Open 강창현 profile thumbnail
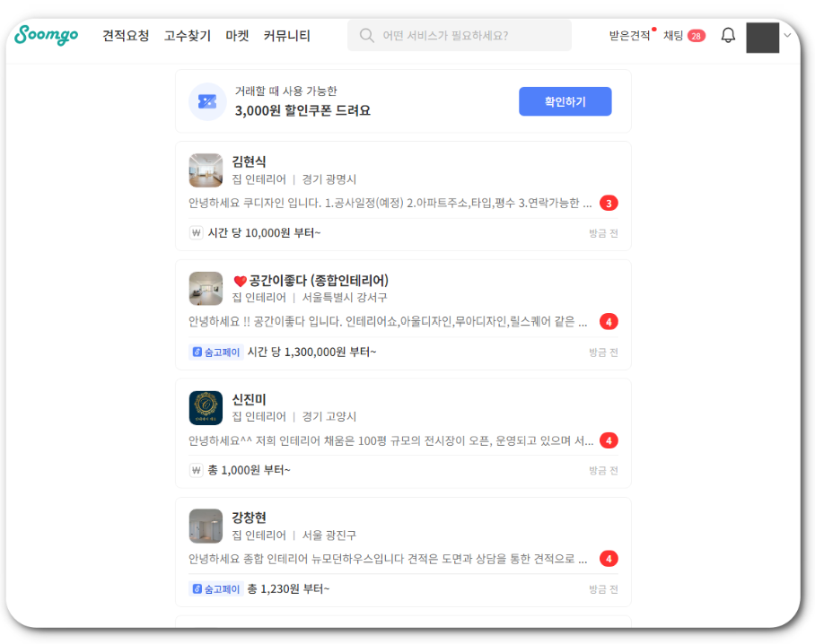The height and width of the screenshot is (644, 815). [206, 527]
